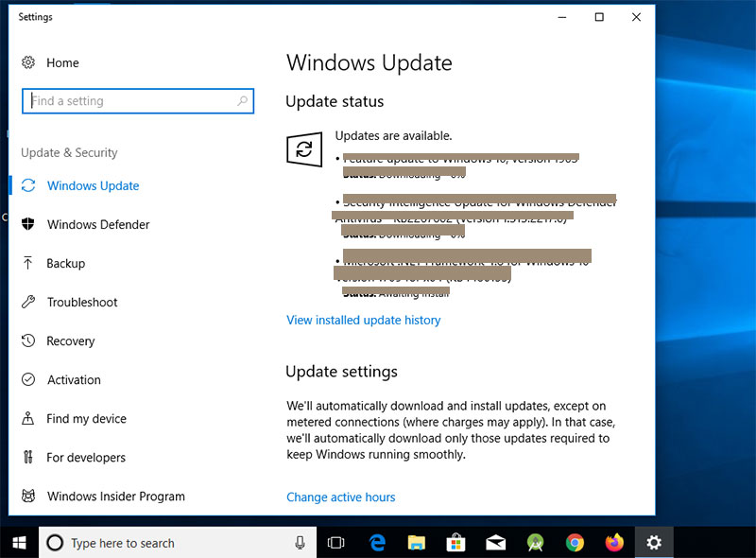Minimize the Settings window
Viewport: 756px width, 558px height.
(x=562, y=17)
